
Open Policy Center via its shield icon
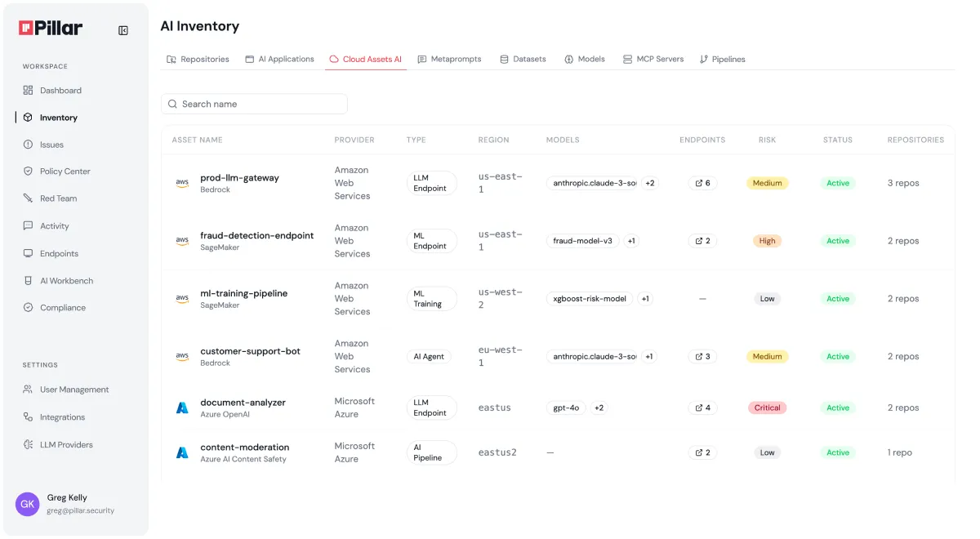(x=27, y=171)
